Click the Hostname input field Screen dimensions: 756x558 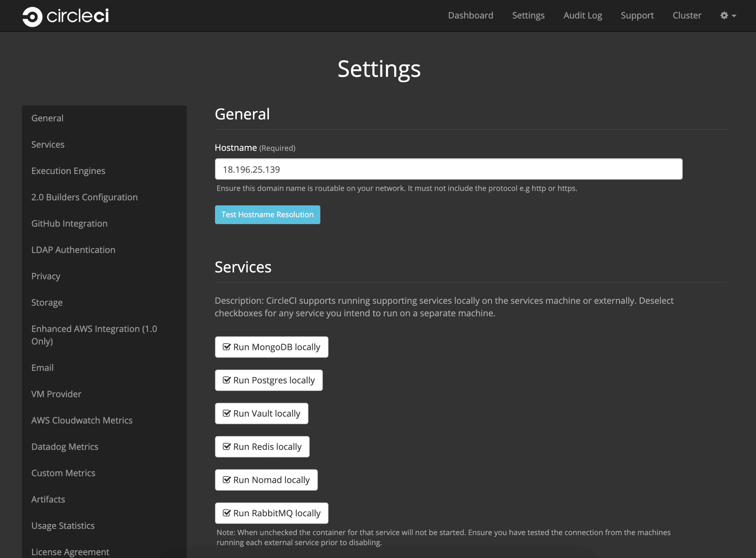pyautogui.click(x=448, y=169)
